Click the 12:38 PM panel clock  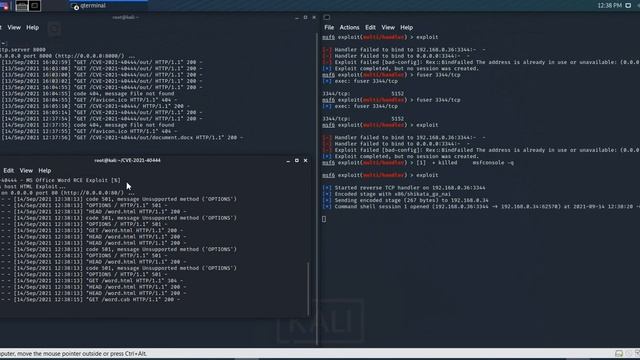(609, 6)
